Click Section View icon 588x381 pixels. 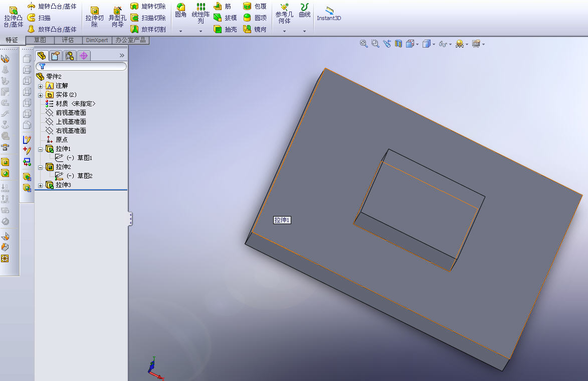tap(398, 44)
